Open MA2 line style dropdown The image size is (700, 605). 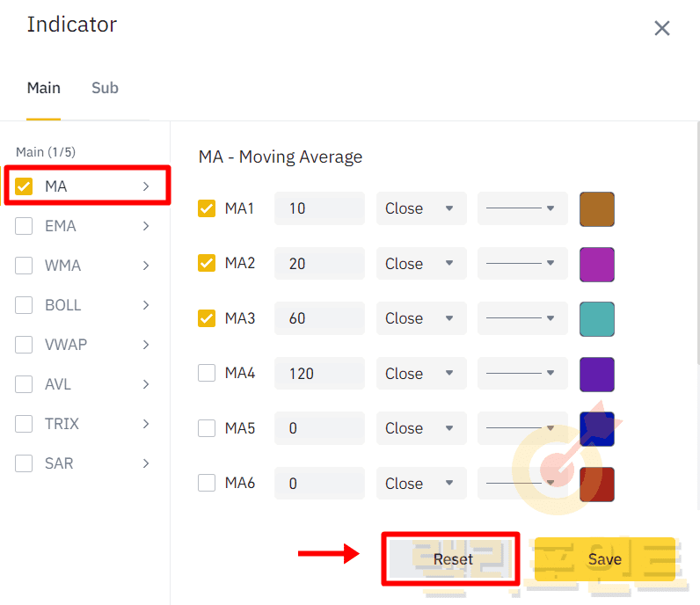522,264
